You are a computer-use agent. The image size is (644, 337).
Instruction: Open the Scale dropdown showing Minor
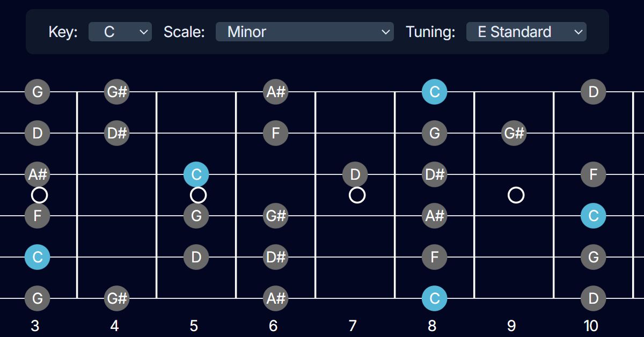(304, 32)
